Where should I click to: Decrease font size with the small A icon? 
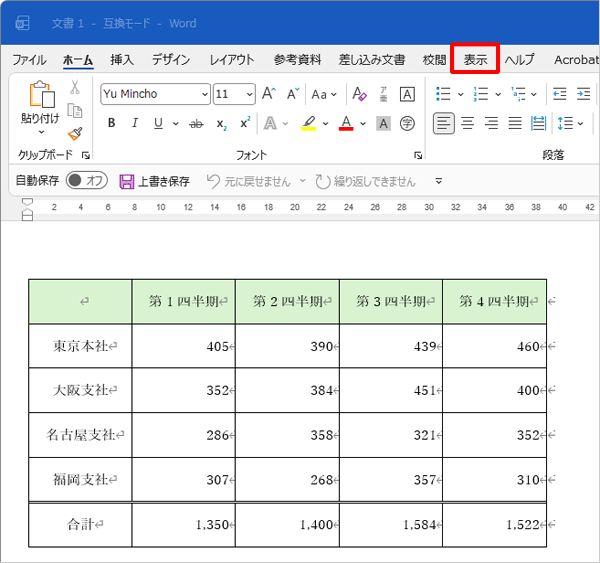click(293, 94)
